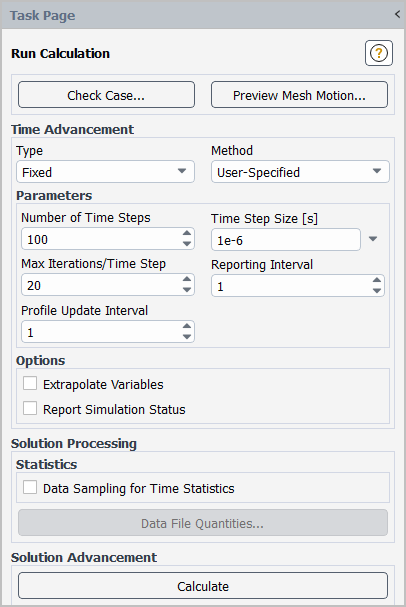This screenshot has height=607, width=406.
Task: Decrease Number of Time Steps value
Action: click(187, 243)
